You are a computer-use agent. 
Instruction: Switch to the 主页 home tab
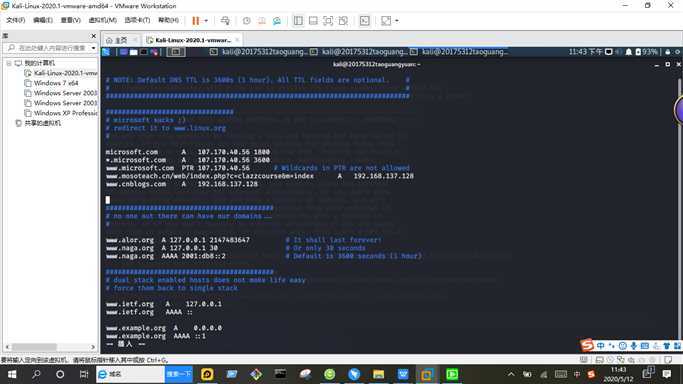118,40
